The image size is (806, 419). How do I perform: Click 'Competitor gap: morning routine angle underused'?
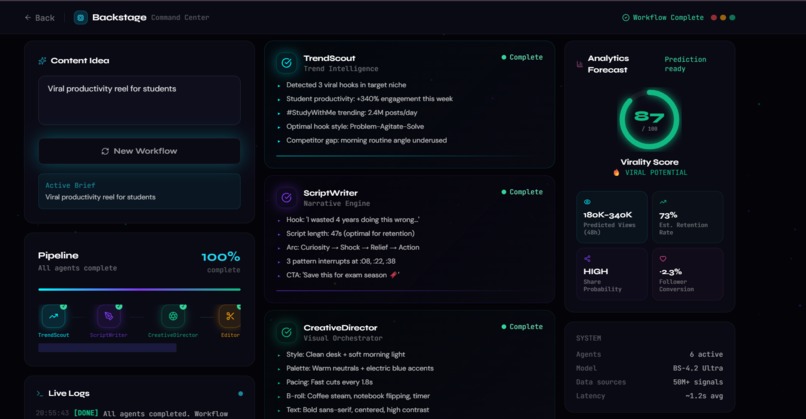[367, 140]
